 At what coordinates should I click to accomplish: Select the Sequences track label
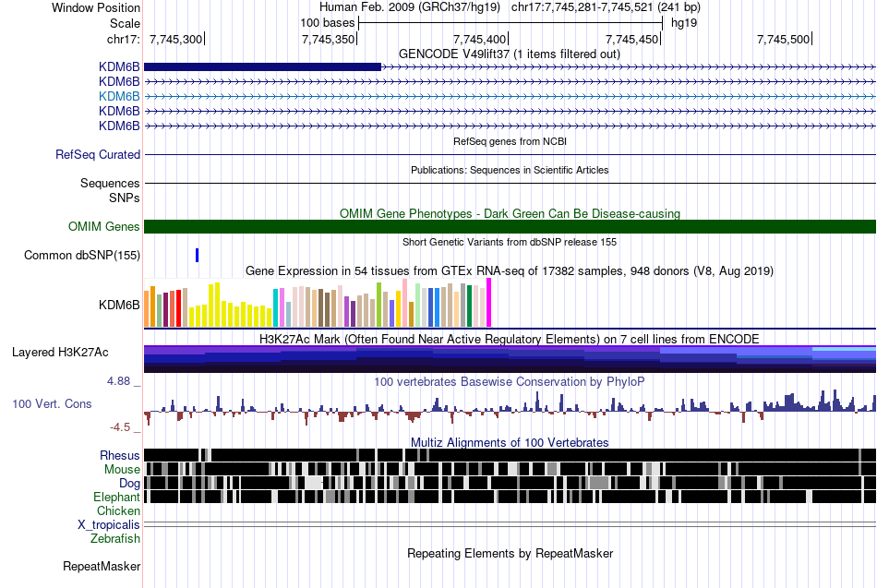pyautogui.click(x=110, y=183)
